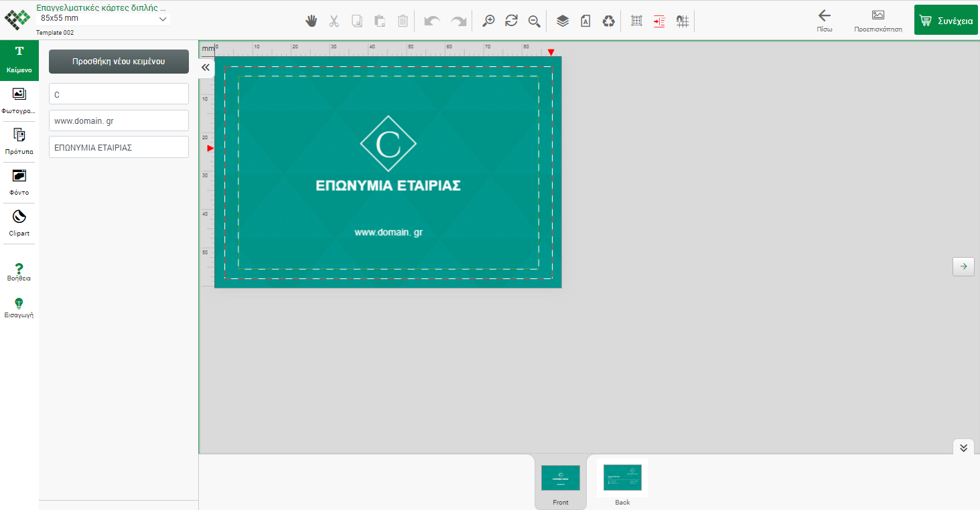Select the hand pan tool
Screen dimensions: 980x510
coord(311,21)
